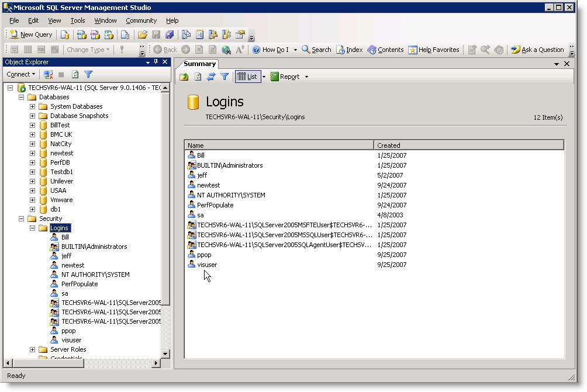Screen dimensions: 587x392
Task: Show the Registered Servers window icon
Action: tap(186, 35)
